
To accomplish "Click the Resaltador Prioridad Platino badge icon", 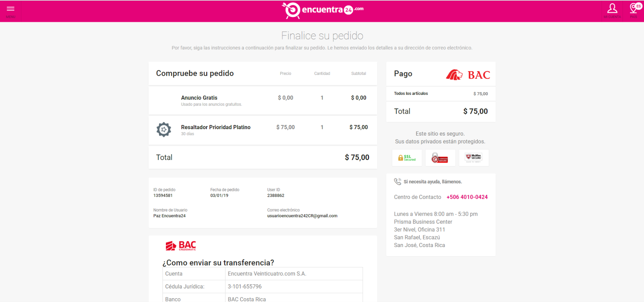I will tap(164, 130).
